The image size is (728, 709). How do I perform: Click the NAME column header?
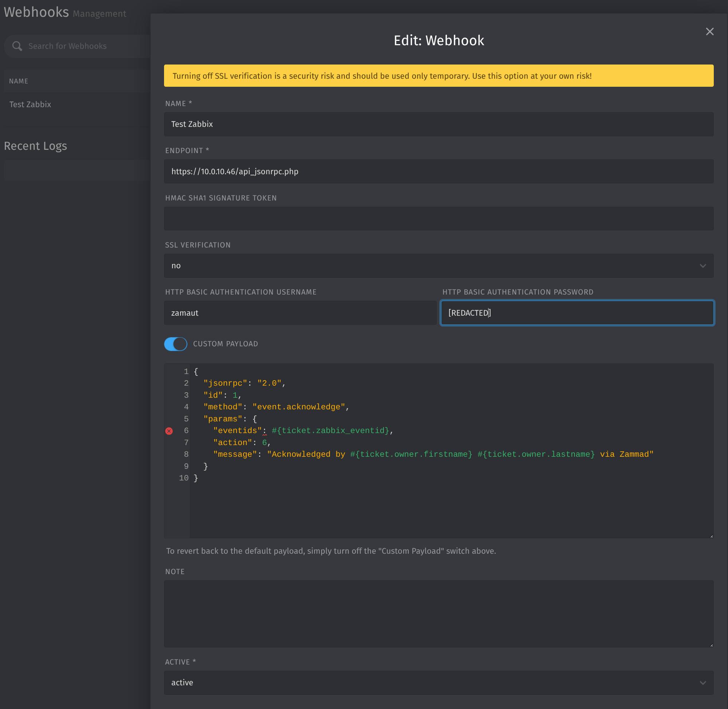(x=19, y=81)
